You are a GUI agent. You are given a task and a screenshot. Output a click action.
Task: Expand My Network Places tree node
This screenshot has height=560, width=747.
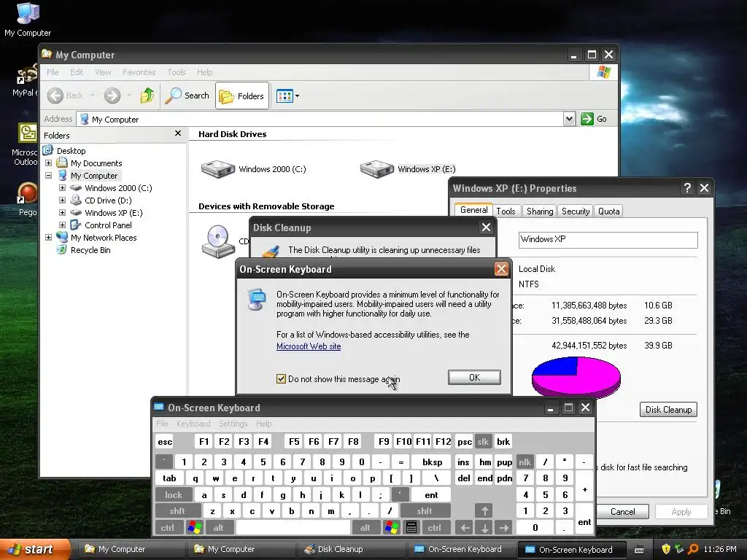[x=48, y=237]
